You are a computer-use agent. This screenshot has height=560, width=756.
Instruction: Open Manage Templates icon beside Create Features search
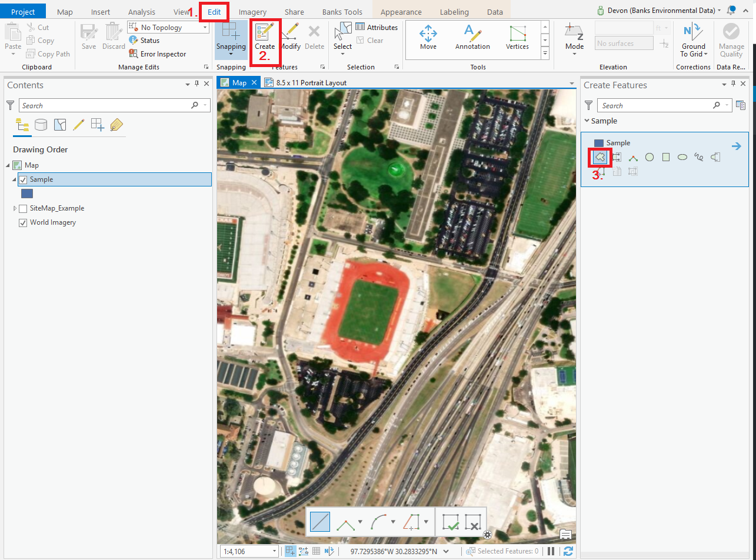(x=741, y=105)
